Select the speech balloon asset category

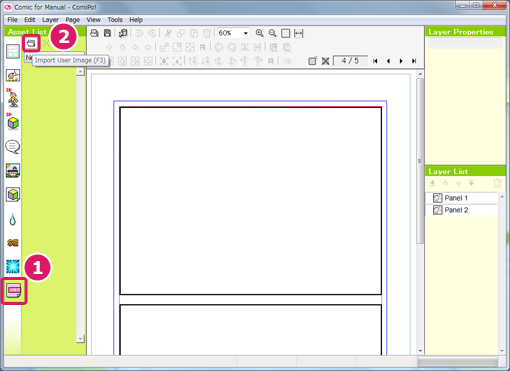(13, 147)
